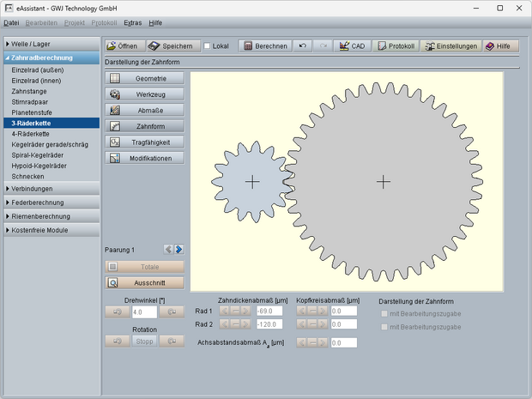The width and height of the screenshot is (532, 399).
Task: Open the Werkzeug section button
Action: pyautogui.click(x=144, y=94)
